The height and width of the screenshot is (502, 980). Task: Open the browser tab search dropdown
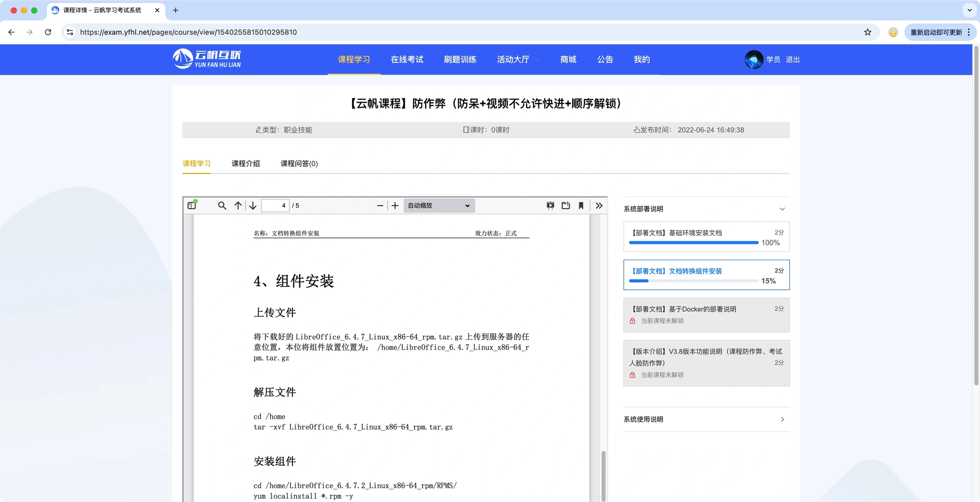pos(969,10)
